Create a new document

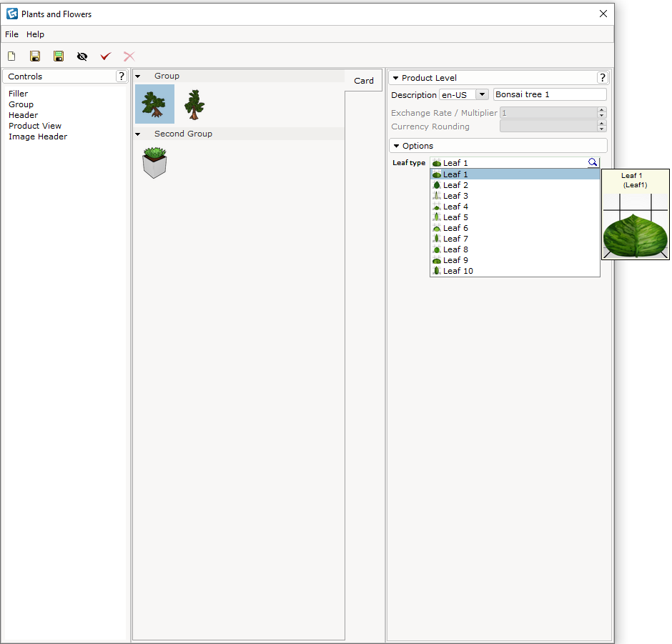click(x=11, y=56)
